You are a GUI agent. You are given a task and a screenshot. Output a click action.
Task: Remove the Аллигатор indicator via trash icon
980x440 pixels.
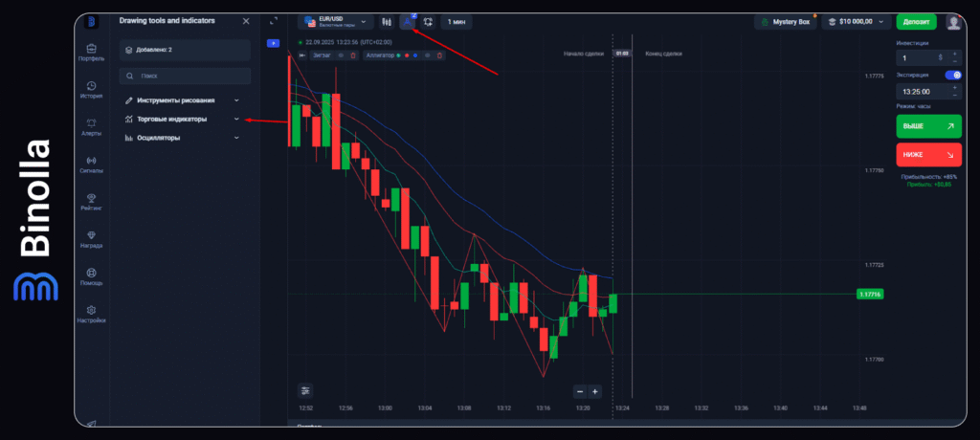coord(439,55)
